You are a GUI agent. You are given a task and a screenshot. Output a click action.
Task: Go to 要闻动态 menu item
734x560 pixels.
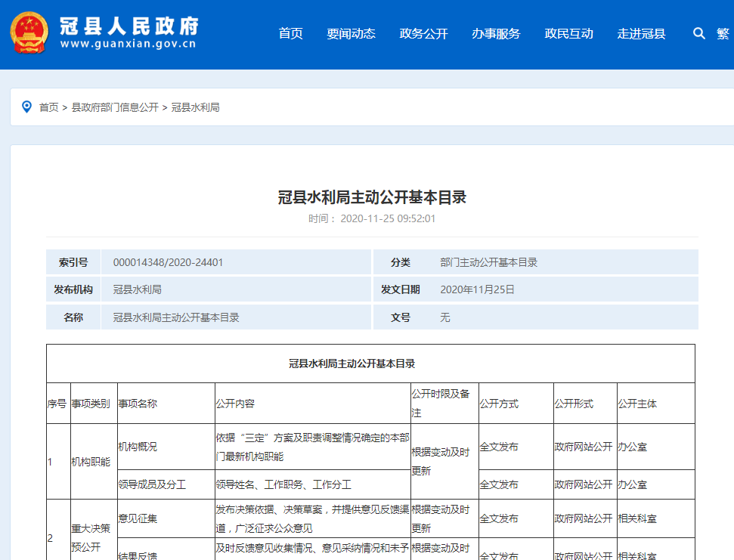coord(351,33)
